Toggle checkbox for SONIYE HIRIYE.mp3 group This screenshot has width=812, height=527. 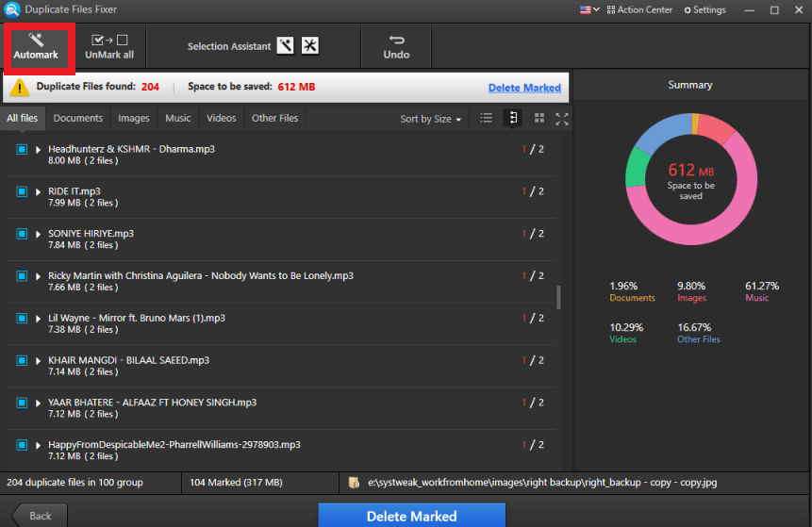pyautogui.click(x=23, y=234)
